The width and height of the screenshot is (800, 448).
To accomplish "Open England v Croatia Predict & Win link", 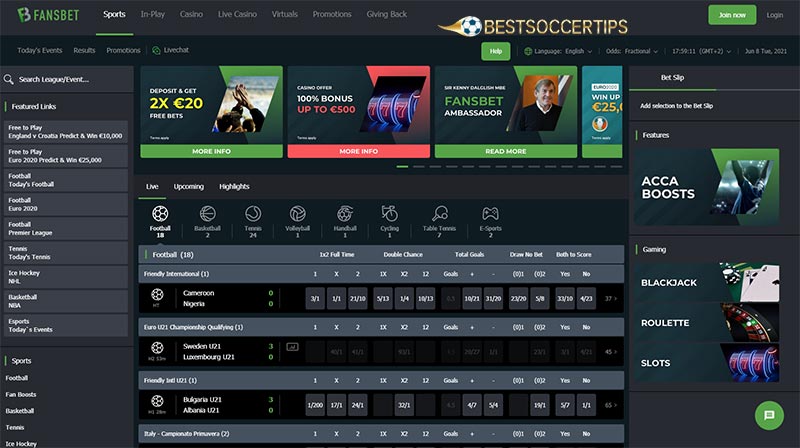I will point(65,132).
